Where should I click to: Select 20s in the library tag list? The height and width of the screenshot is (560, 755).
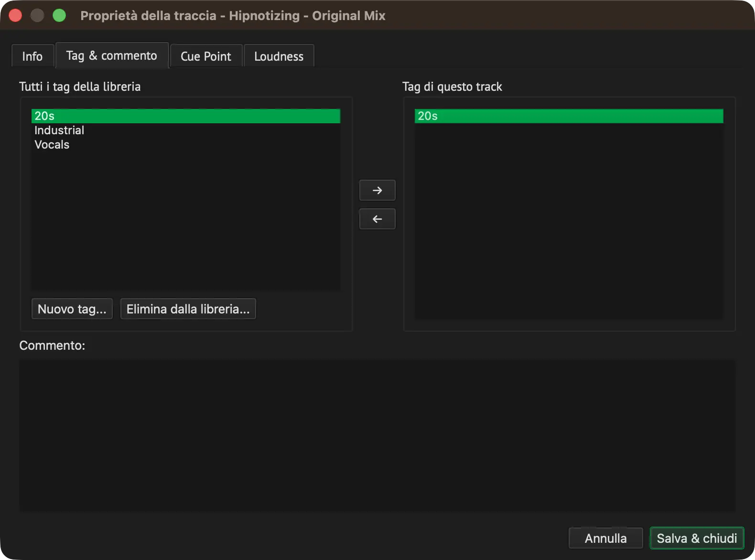186,116
